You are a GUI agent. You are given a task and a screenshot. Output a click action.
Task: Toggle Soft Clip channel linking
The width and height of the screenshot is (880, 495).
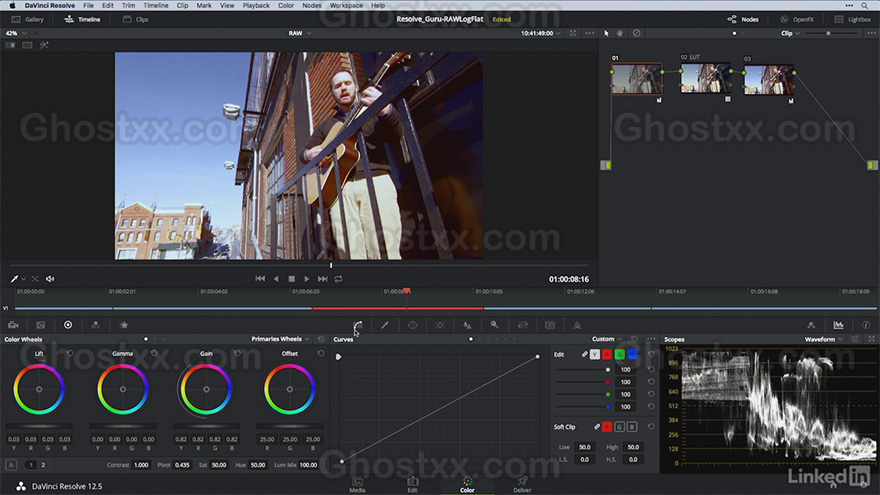coord(597,427)
